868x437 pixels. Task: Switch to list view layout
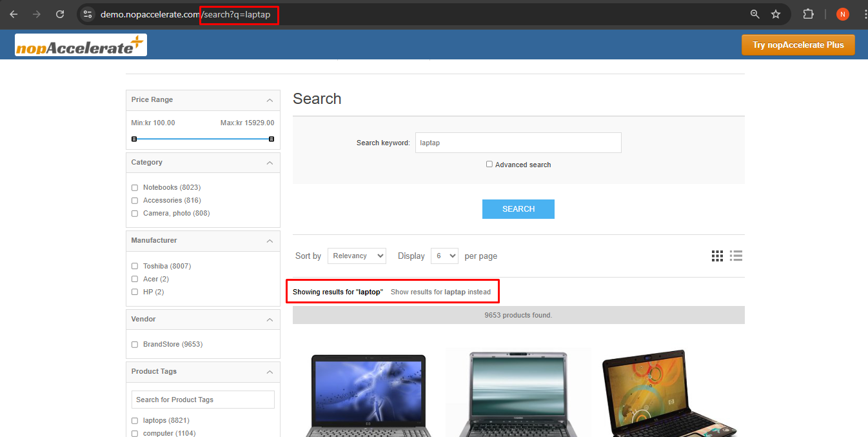tap(736, 256)
